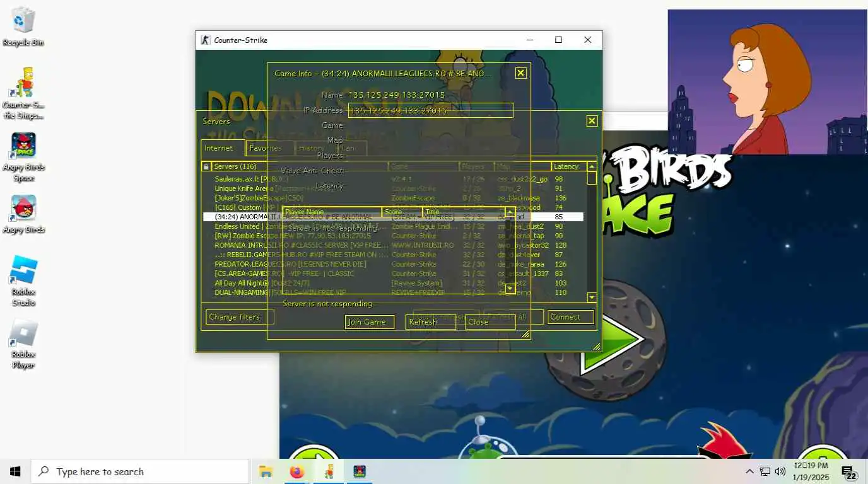Viewport: 868px width, 484px height.
Task: Select [CS.AREA-GAMES.RO] server row
Action: click(x=393, y=274)
